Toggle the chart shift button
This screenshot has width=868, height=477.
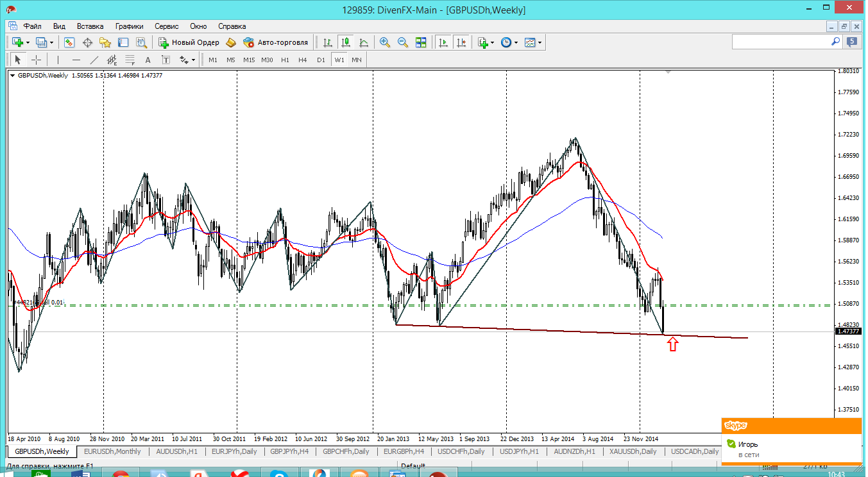[x=461, y=42]
